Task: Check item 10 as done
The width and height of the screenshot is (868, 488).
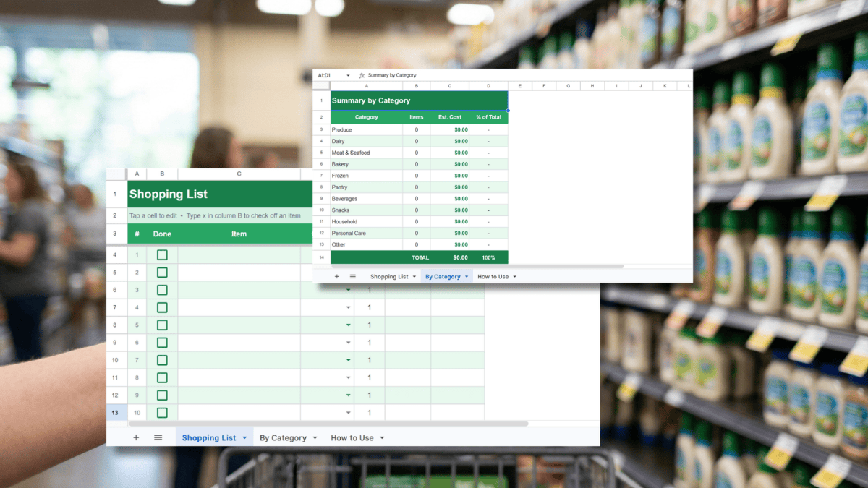Action: click(162, 412)
